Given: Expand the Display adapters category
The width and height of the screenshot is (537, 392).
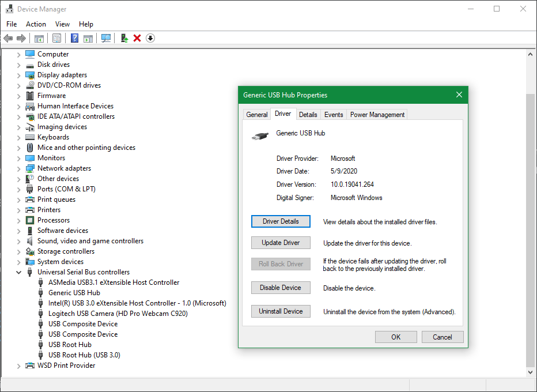Looking at the screenshot, I should [18, 74].
